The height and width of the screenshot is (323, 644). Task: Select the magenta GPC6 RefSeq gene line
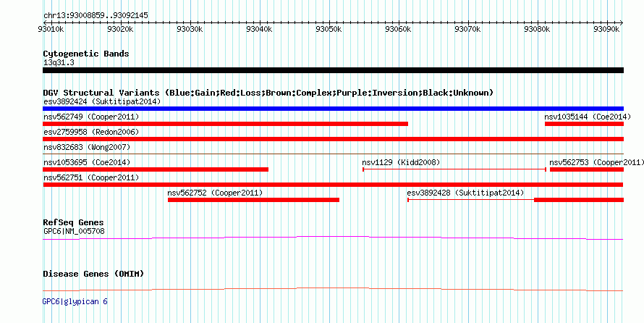click(333, 238)
